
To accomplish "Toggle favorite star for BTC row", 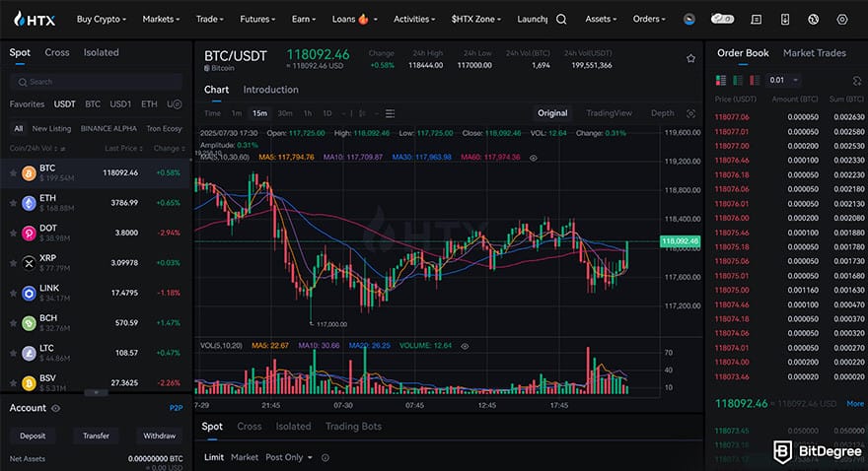I will 13,173.
